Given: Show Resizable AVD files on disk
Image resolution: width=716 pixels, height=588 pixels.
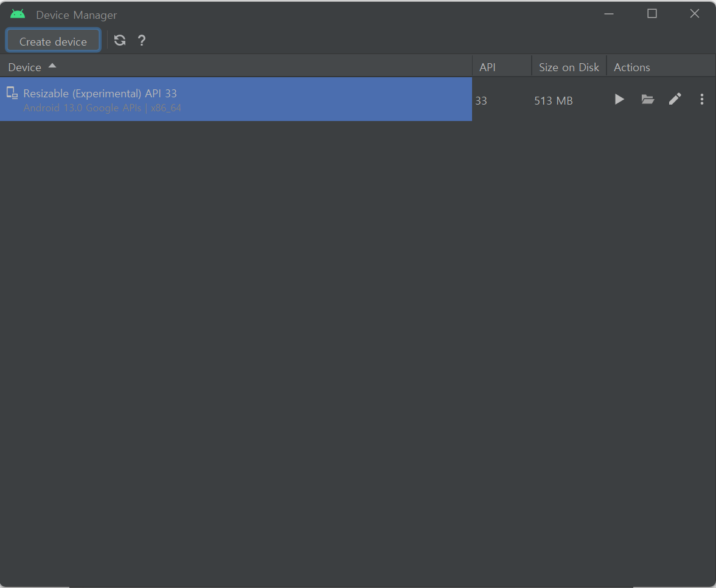Looking at the screenshot, I should (647, 100).
